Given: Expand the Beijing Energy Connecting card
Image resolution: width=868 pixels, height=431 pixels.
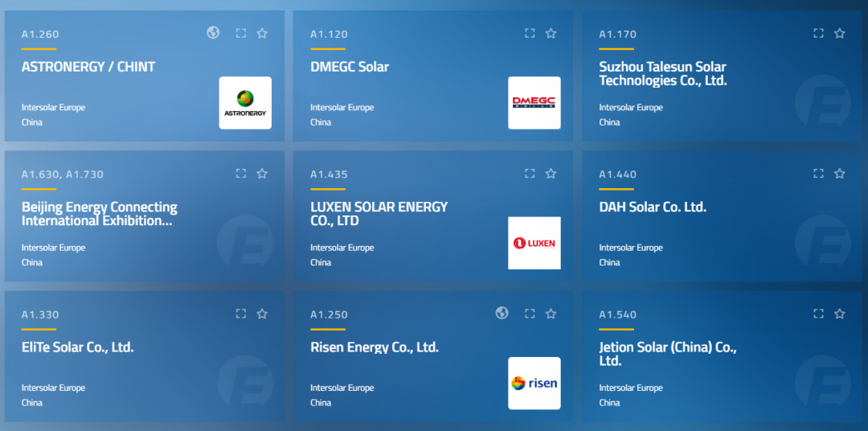Looking at the screenshot, I should 241,174.
